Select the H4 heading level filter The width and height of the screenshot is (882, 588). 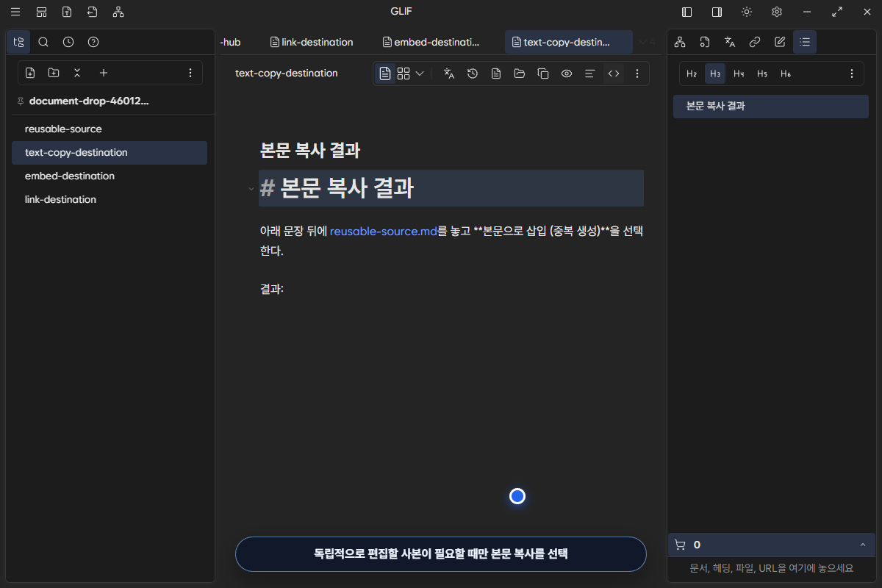739,73
